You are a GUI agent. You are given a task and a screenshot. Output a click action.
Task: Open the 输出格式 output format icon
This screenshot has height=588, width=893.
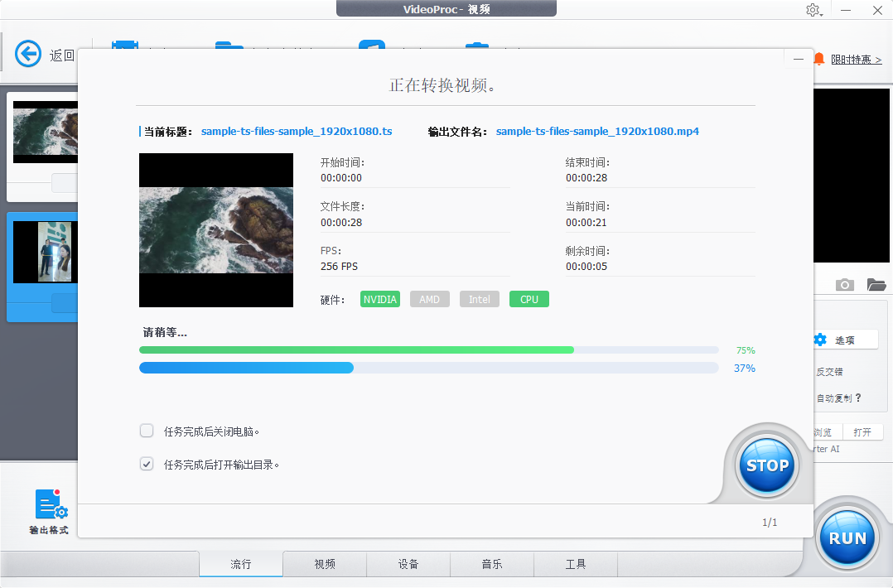(50, 504)
